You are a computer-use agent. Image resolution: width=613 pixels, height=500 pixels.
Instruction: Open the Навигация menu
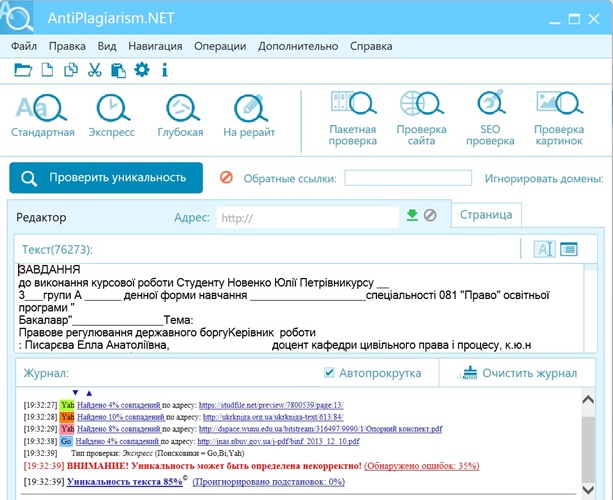155,46
